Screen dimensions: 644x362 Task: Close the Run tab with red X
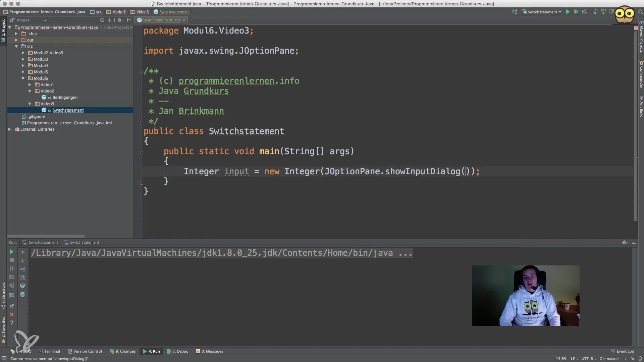11,314
